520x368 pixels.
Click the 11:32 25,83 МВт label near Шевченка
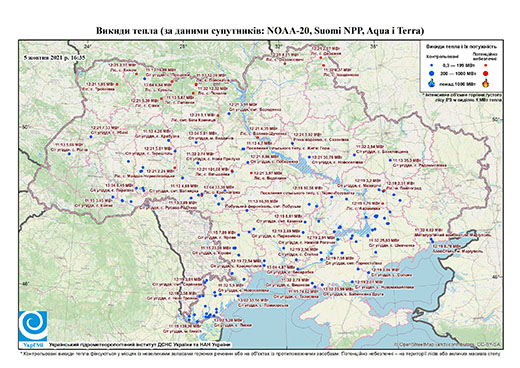[x=384, y=240]
